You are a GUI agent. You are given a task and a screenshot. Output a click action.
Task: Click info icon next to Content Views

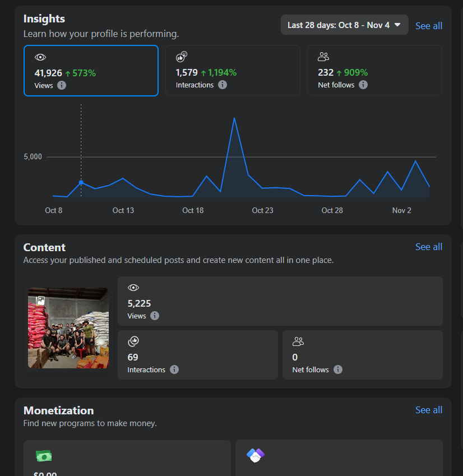coord(155,316)
